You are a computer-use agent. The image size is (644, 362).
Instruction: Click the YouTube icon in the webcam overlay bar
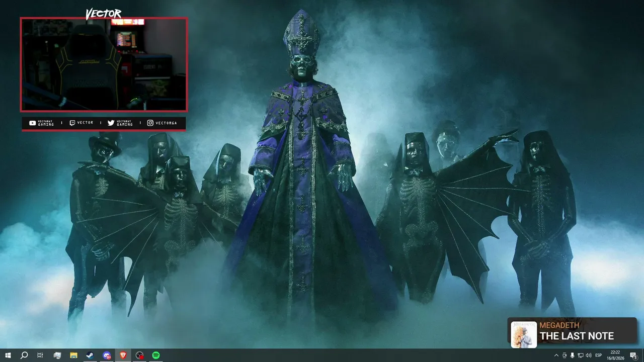(x=32, y=123)
